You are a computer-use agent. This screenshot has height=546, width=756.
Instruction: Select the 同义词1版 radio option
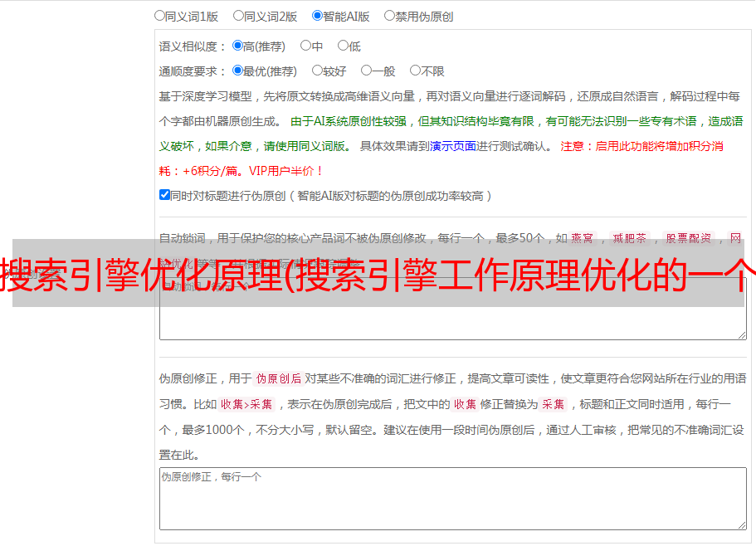pyautogui.click(x=159, y=16)
